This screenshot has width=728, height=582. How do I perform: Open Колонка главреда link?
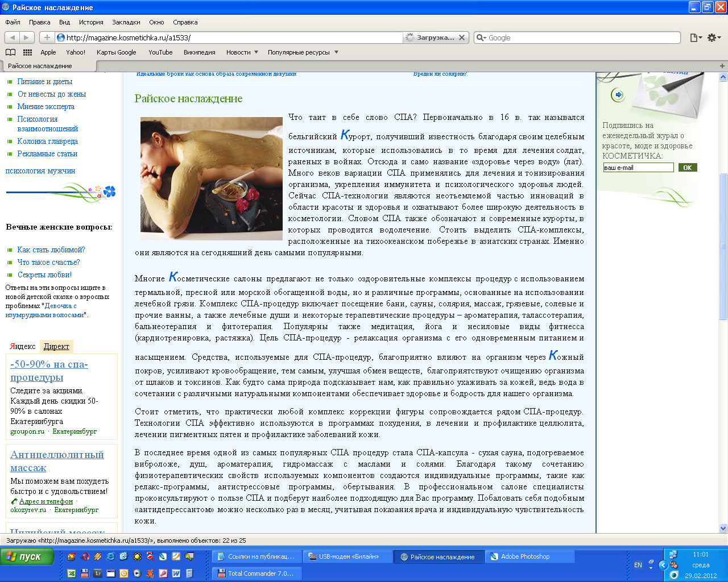(48, 142)
